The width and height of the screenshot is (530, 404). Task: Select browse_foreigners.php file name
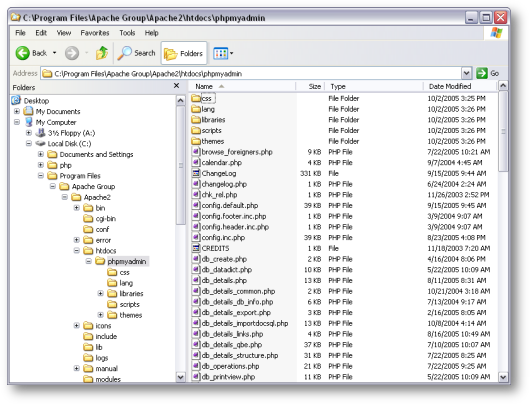point(237,152)
